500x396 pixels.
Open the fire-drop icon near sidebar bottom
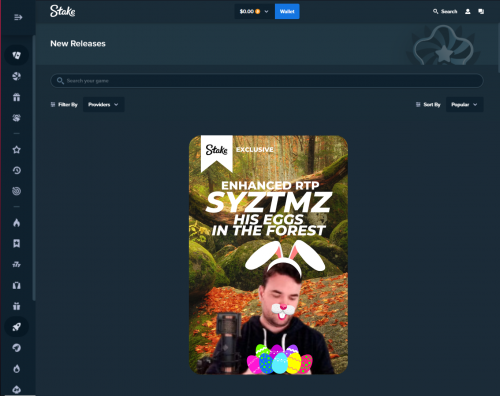point(16,369)
